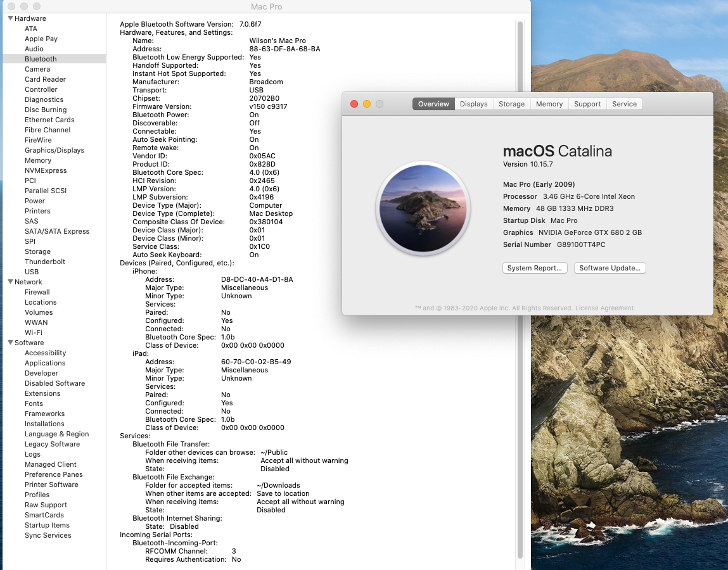Select Firewall under Network
This screenshot has width=728, height=570.
point(37,292)
